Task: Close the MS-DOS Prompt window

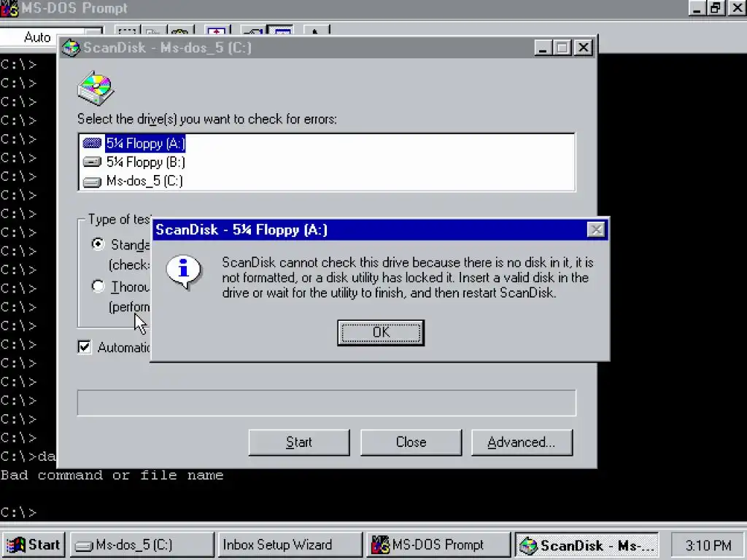Action: point(737,7)
